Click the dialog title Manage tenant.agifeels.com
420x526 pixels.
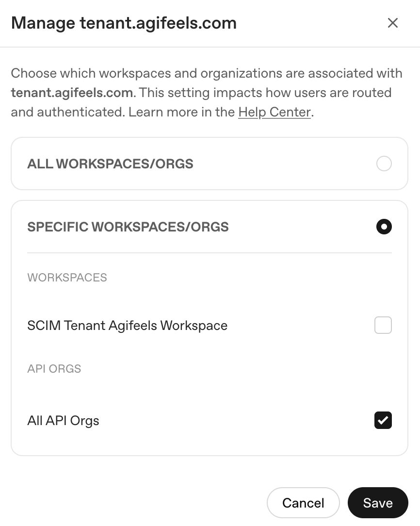(x=124, y=22)
